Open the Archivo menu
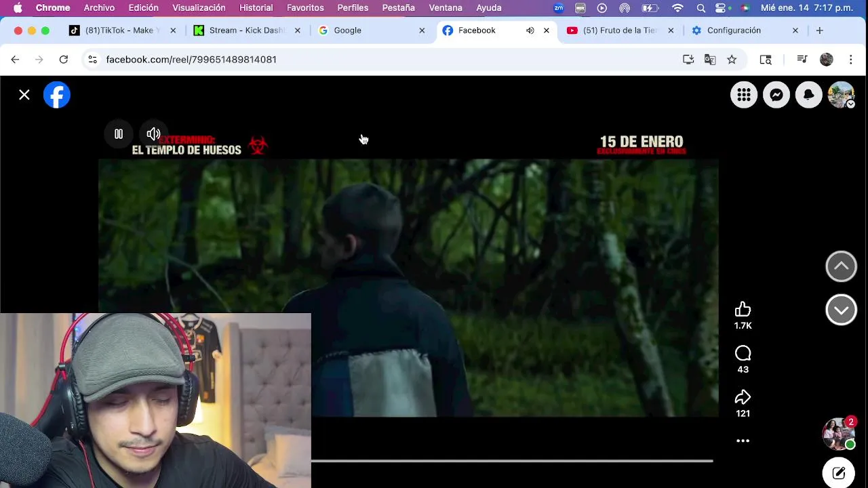This screenshot has height=488, width=868. (x=99, y=8)
